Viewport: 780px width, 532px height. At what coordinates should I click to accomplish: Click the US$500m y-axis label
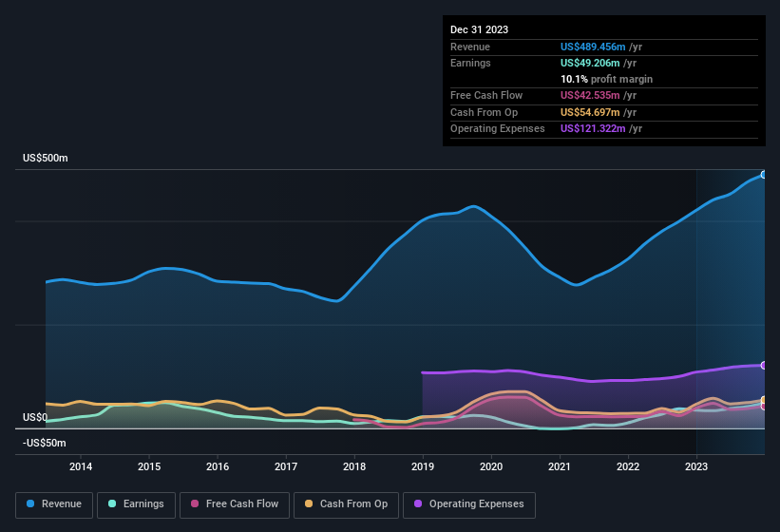(x=46, y=158)
